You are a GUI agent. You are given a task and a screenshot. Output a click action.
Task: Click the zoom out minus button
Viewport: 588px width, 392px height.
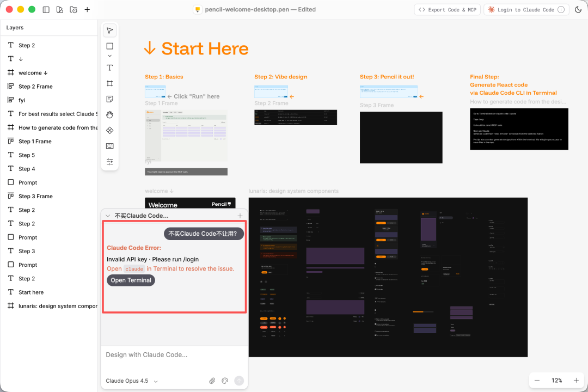537,381
